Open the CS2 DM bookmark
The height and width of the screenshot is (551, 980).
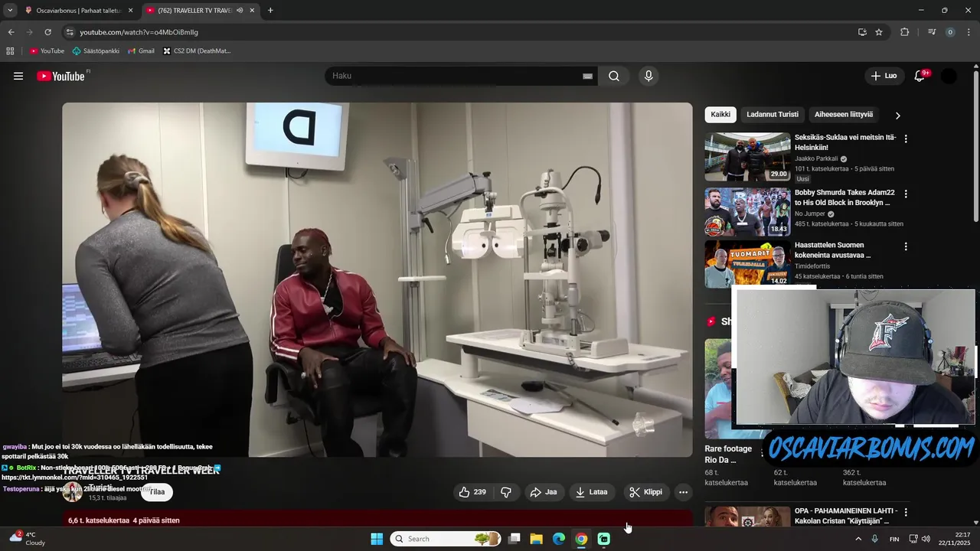point(197,51)
